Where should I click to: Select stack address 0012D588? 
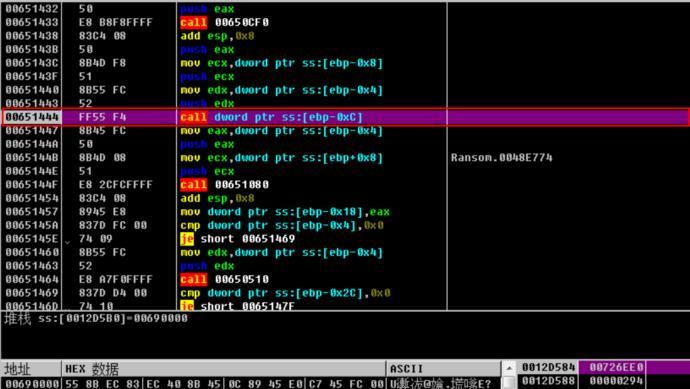click(548, 381)
